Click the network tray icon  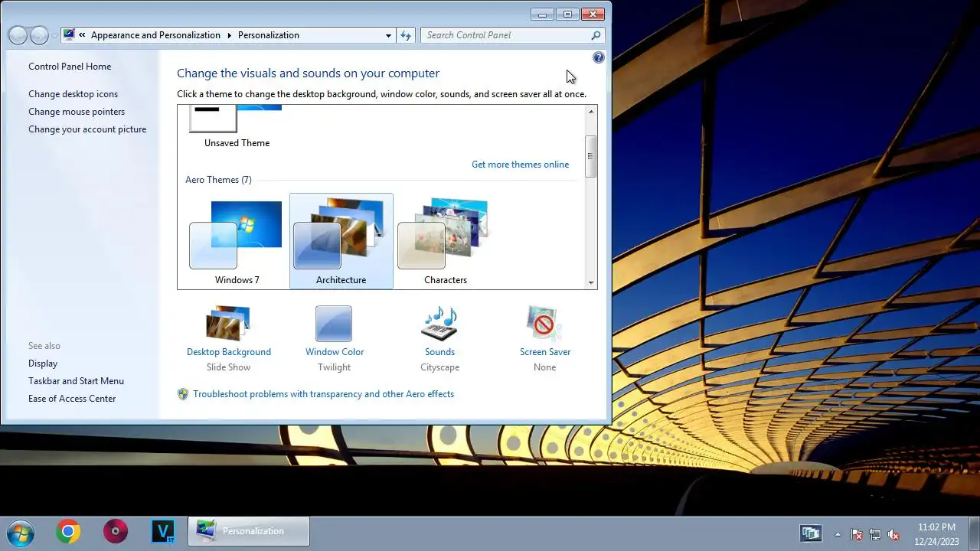pyautogui.click(x=874, y=534)
